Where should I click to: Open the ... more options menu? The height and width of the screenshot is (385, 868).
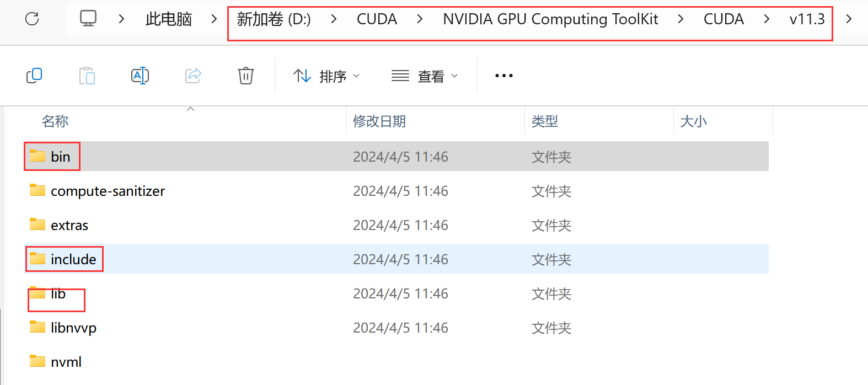pyautogui.click(x=503, y=76)
